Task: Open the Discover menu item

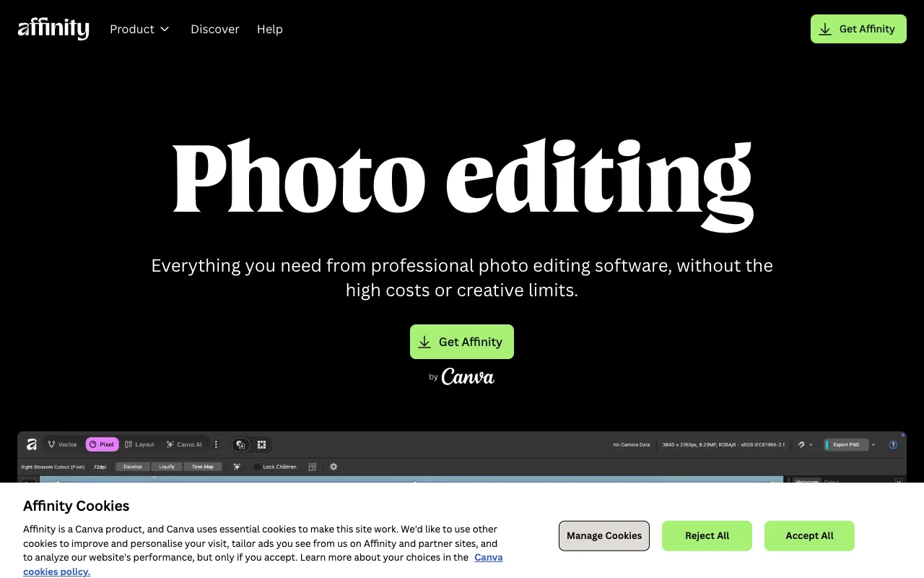Action: 215,29
